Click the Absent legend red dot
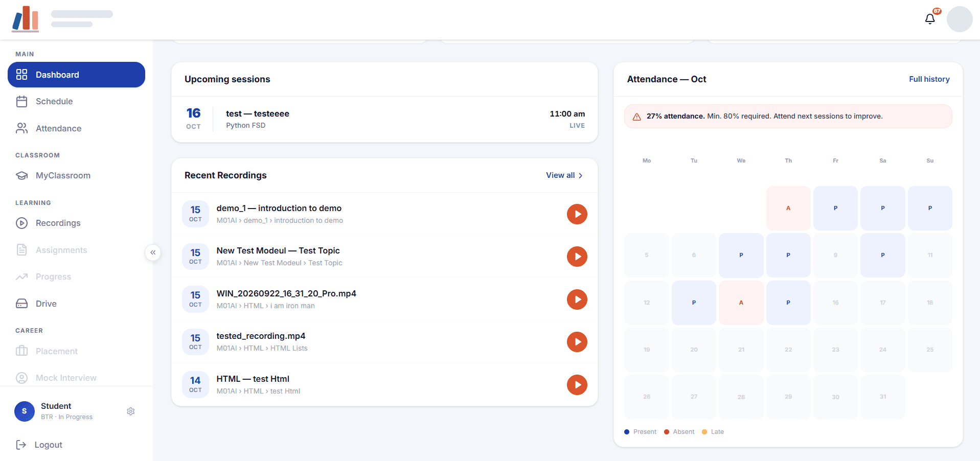The width and height of the screenshot is (980, 461). click(x=667, y=432)
